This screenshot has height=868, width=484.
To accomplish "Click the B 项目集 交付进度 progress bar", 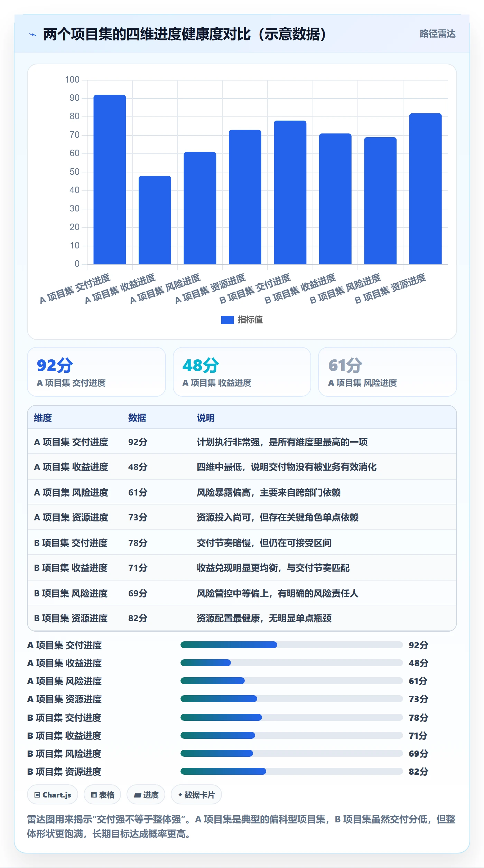I will [292, 717].
